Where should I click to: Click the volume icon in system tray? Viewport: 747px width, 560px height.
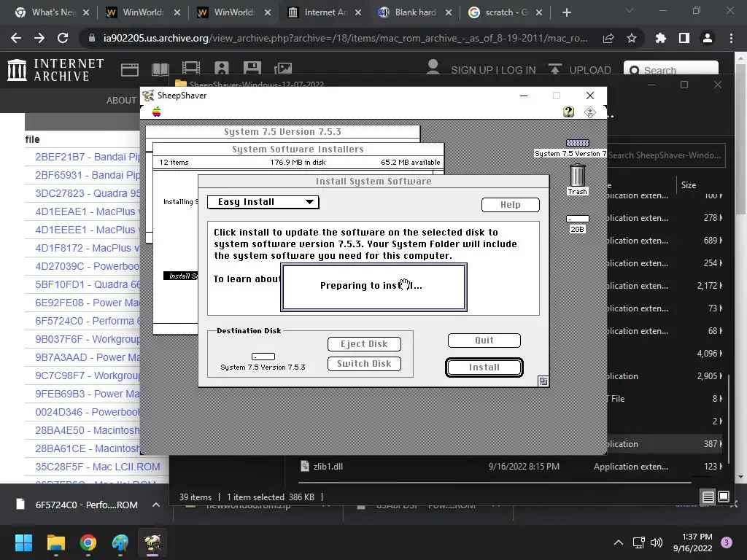[657, 542]
